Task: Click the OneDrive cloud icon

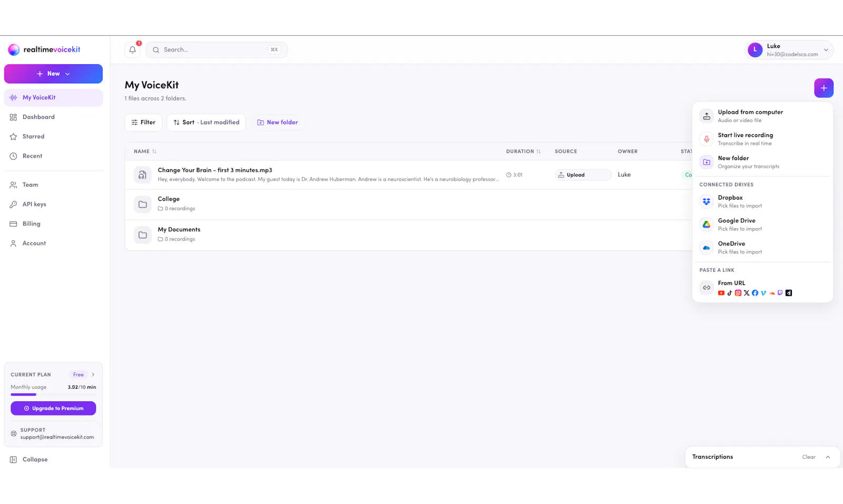Action: pyautogui.click(x=707, y=248)
